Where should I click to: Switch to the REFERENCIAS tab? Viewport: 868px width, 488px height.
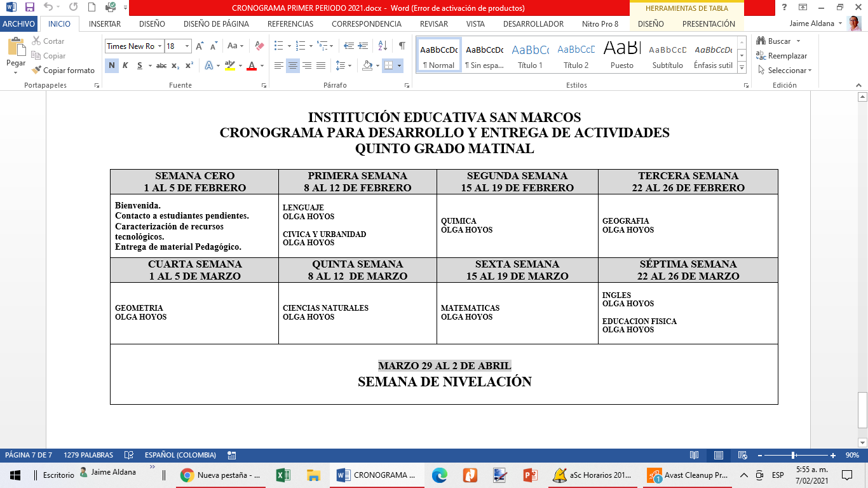(x=290, y=24)
